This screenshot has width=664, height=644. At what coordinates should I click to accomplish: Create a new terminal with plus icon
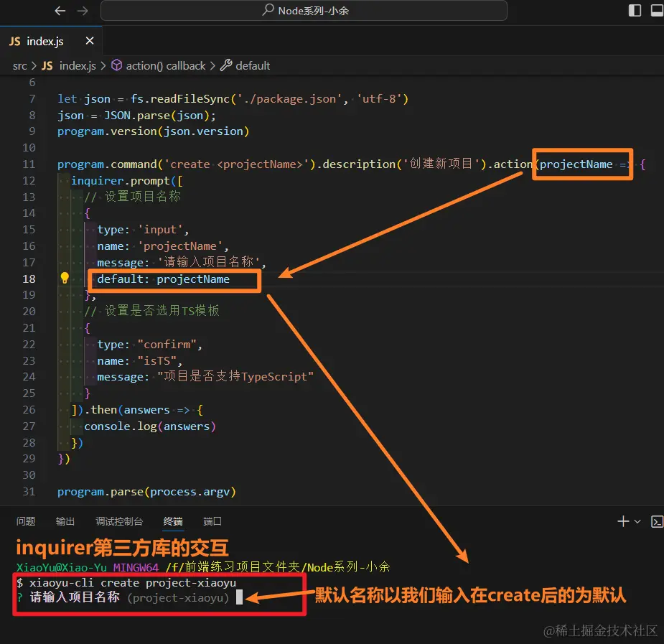pos(623,521)
